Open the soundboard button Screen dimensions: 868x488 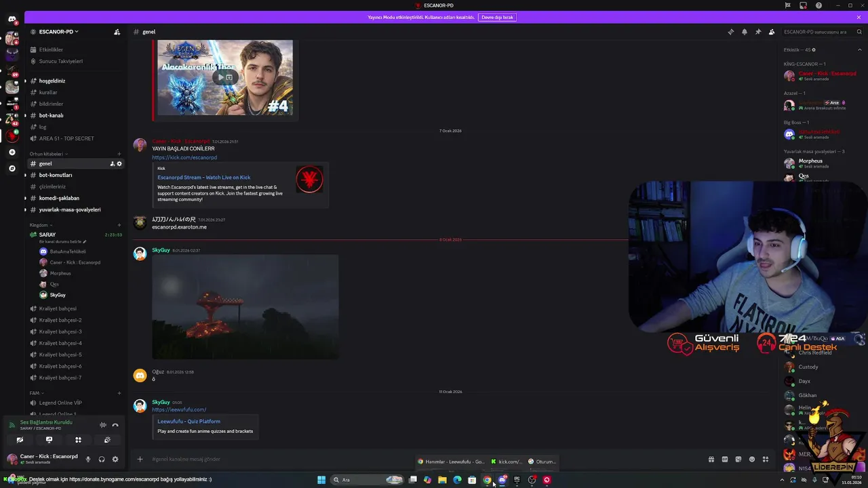pyautogui.click(x=107, y=440)
